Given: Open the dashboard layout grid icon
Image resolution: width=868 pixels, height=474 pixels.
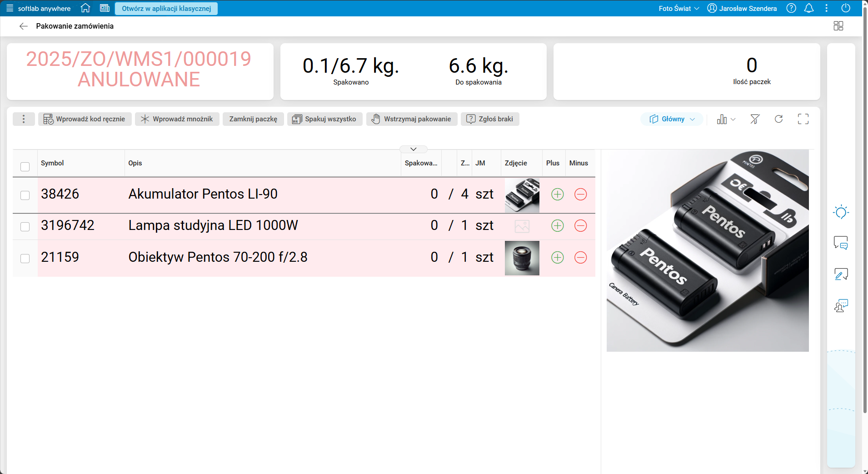Looking at the screenshot, I should click(x=838, y=26).
